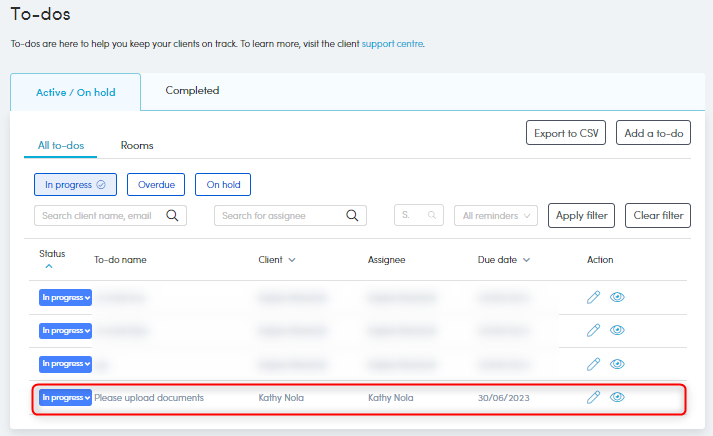The width and height of the screenshot is (713, 436).
Task: Click the magnifier icon in the client search box
Action: point(172,215)
